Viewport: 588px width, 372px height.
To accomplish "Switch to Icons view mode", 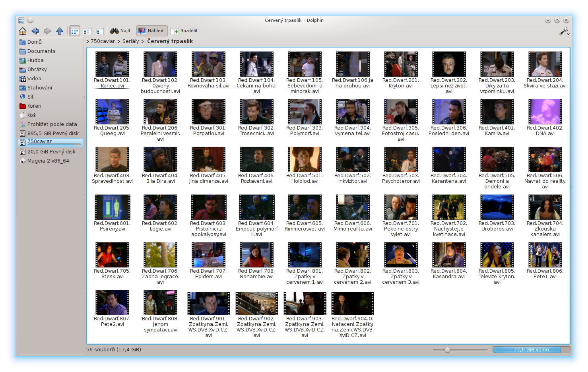I will coord(74,31).
